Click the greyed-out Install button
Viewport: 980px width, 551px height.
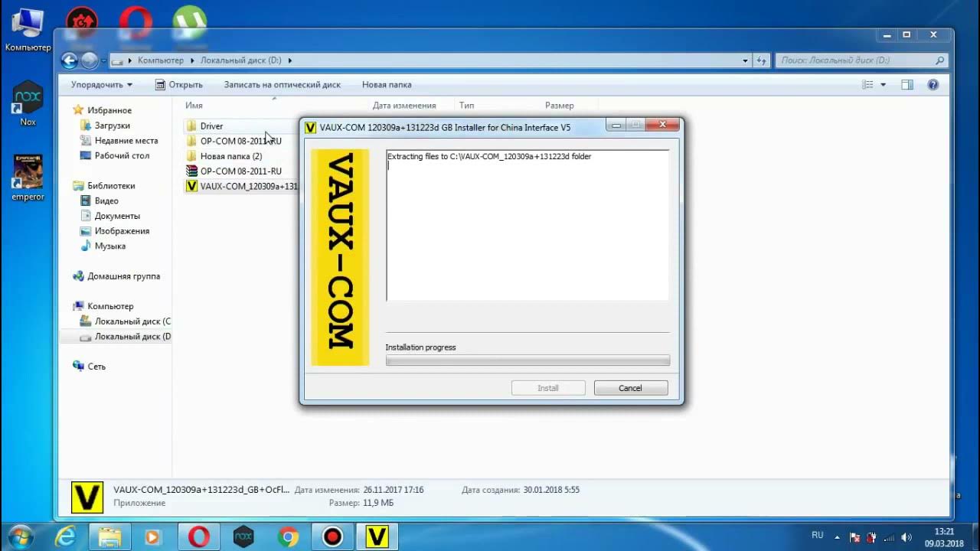(x=548, y=388)
